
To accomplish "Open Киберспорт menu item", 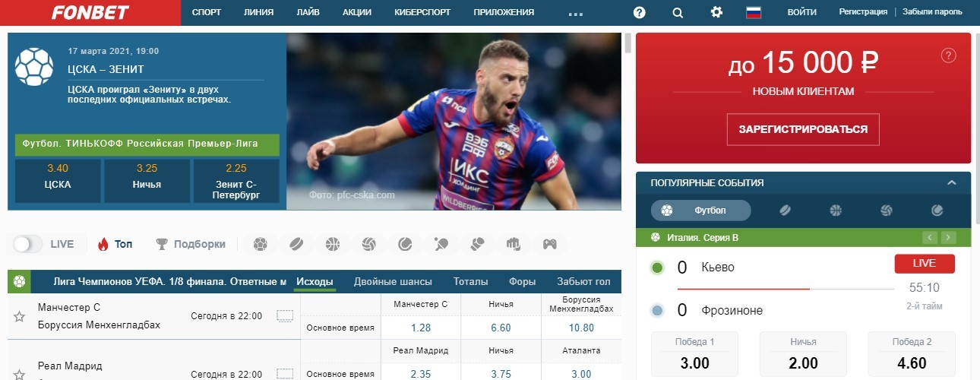I will (x=422, y=12).
